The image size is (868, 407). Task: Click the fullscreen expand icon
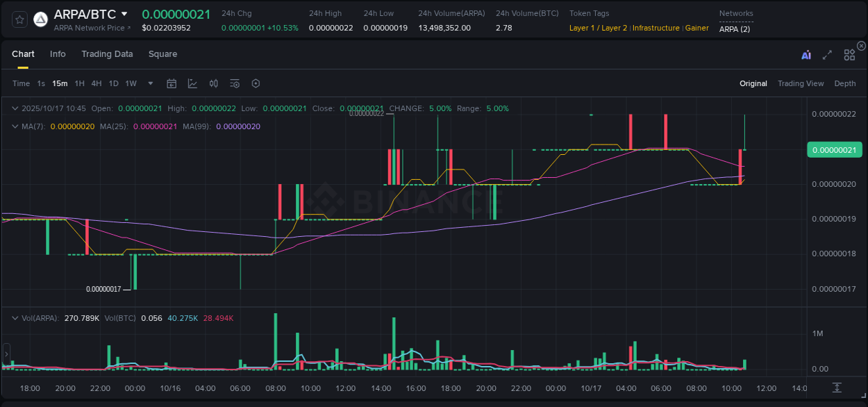click(826, 55)
